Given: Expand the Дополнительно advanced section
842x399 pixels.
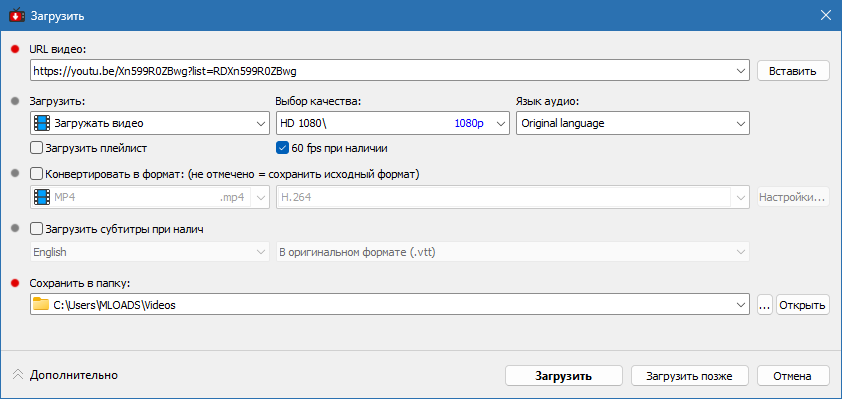Looking at the screenshot, I should (x=65, y=375).
